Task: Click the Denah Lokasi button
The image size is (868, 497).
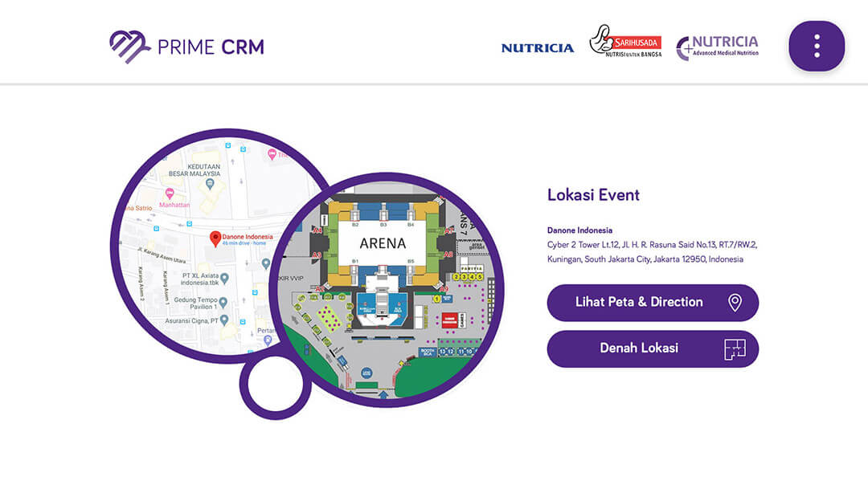Action: 653,348
